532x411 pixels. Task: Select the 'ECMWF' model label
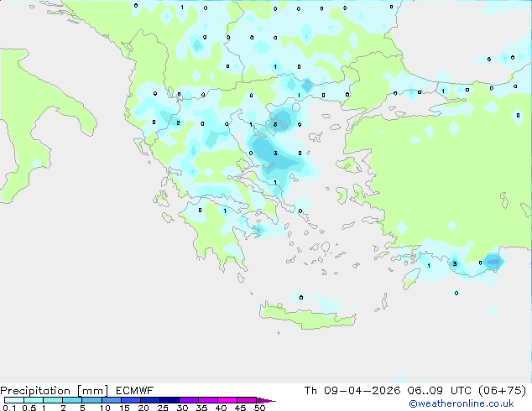[x=134, y=391]
